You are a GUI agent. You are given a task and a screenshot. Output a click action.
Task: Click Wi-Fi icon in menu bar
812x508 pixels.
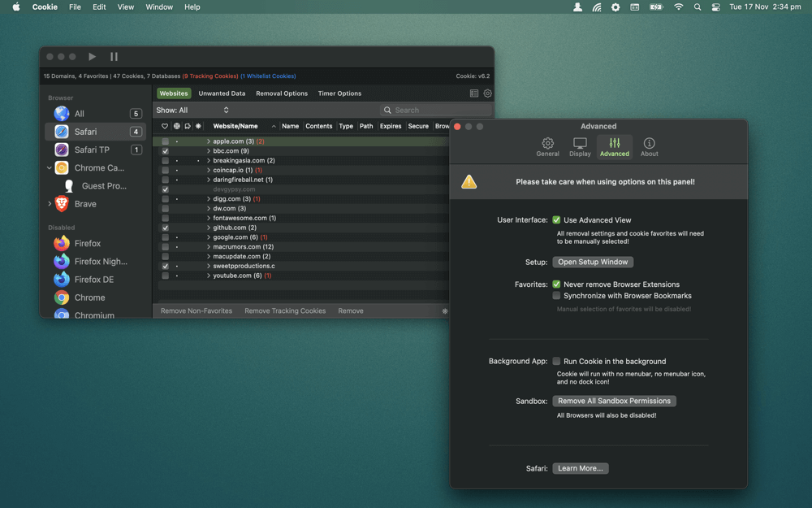(678, 7)
